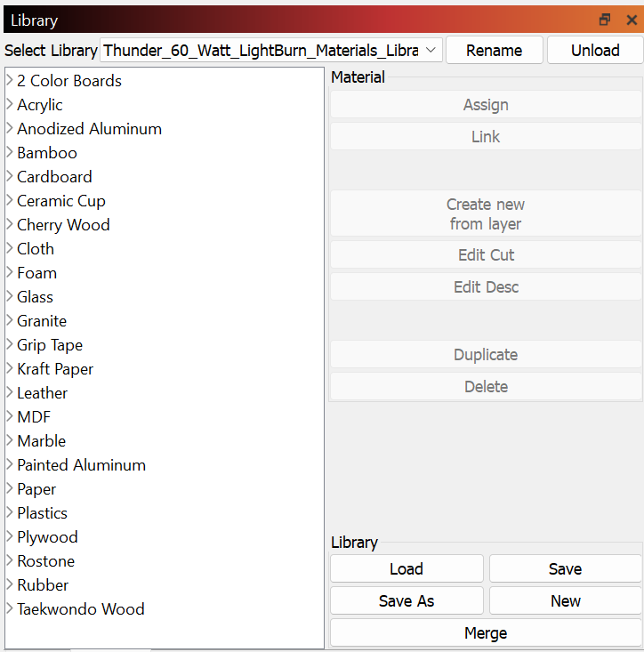
Task: Select the "Kraft Paper" row
Action: [x=55, y=369]
